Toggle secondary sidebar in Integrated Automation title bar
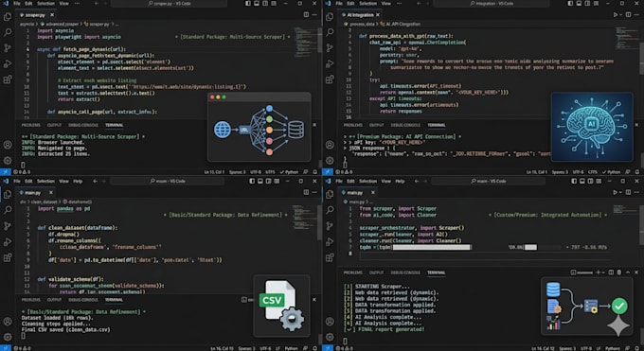 pyautogui.click(x=591, y=181)
